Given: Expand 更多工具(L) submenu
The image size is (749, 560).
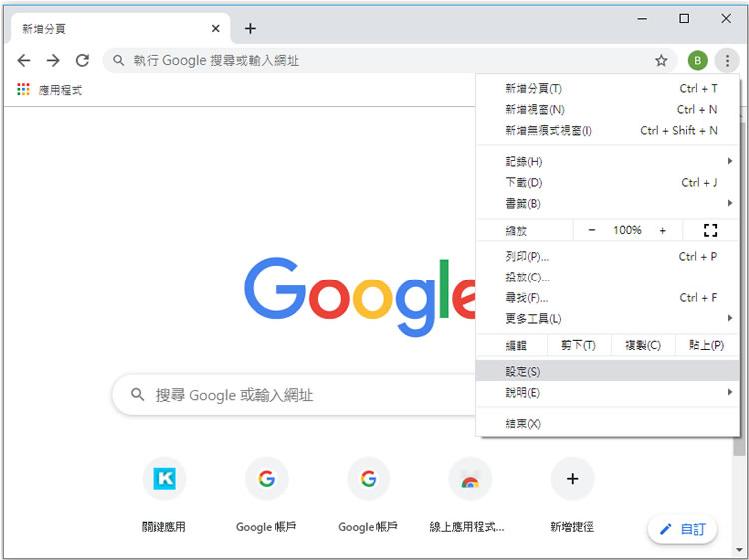Looking at the screenshot, I should click(607, 318).
